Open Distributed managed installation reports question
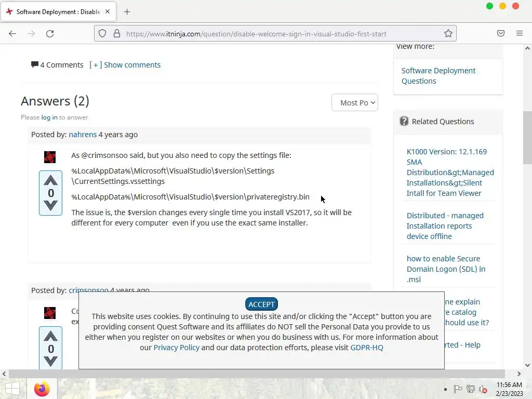The width and height of the screenshot is (532, 399). pos(445,226)
